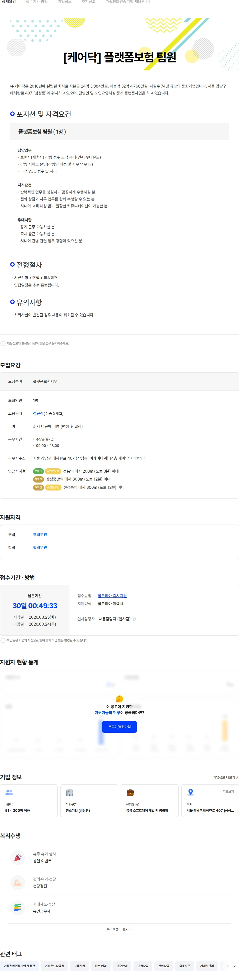
Task: Click the info icon beside 채용정보 notice
Action: pos(3,343)
